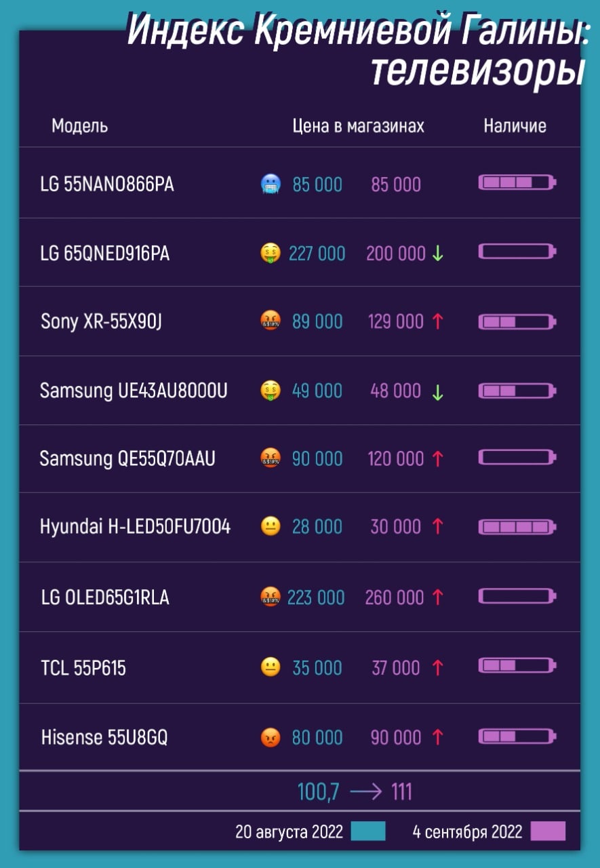Click the red up arrow next to 260 000
Image resolution: width=600 pixels, height=868 pixels.
[438, 597]
